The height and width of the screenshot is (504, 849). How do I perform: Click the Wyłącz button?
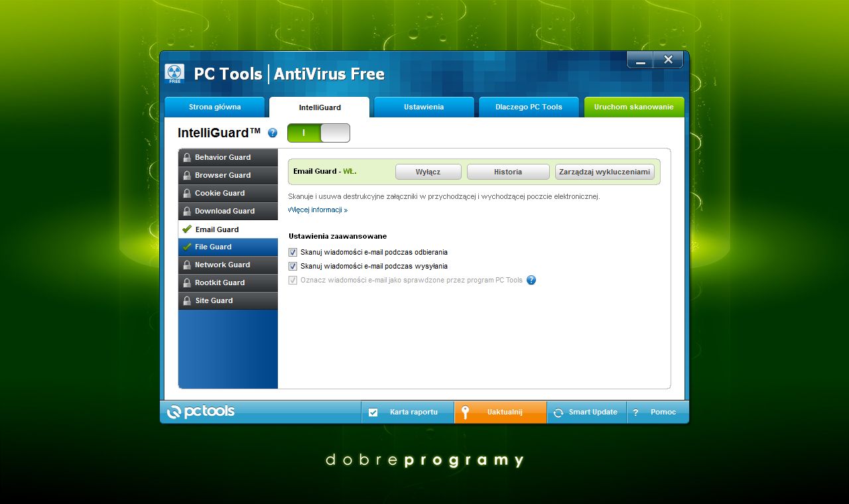428,172
